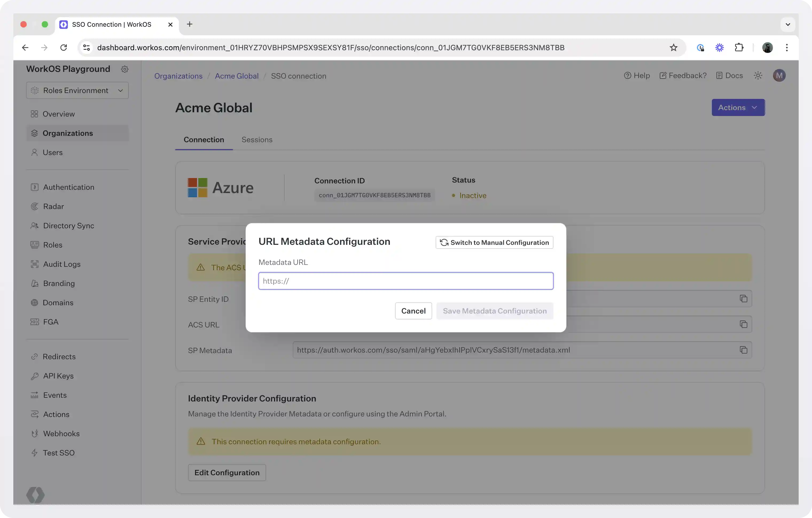
Task: Open WorkOS Playground settings gear
Action: pos(124,69)
